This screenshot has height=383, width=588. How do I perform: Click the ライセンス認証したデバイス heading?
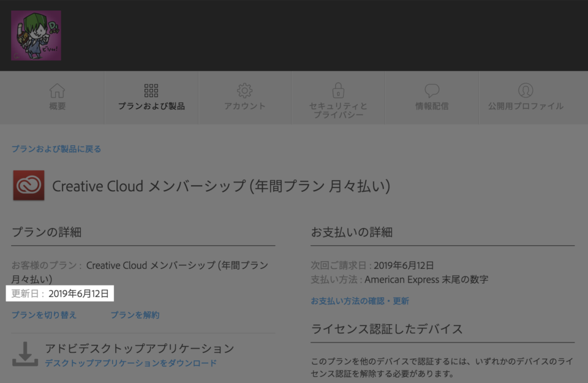(x=386, y=329)
